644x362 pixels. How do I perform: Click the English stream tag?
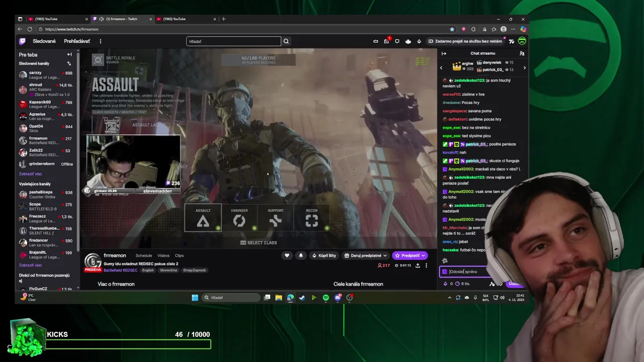[148, 270]
